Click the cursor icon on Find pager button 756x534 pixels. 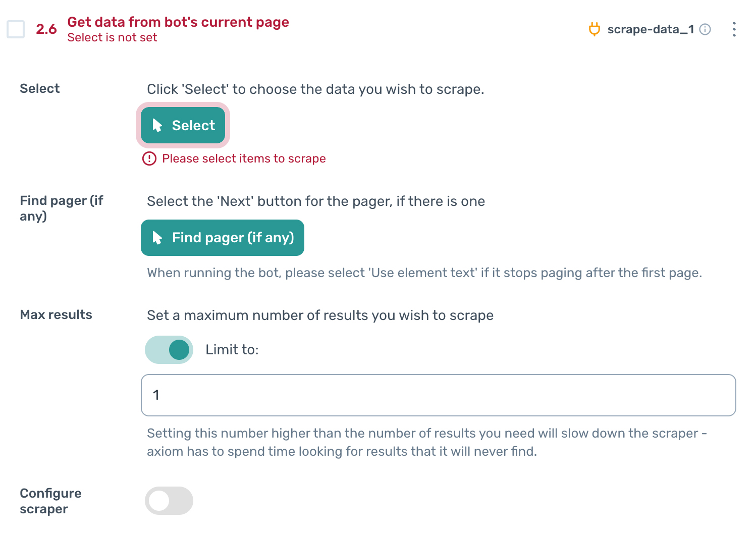(x=156, y=237)
